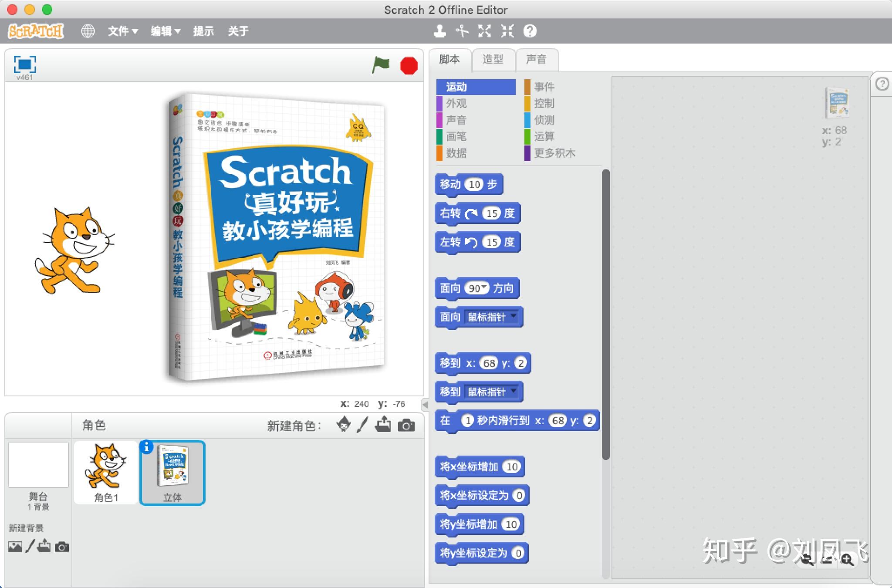Select the duplicate stamp tool in the toolbar
Image resolution: width=892 pixels, height=588 pixels.
tap(440, 31)
